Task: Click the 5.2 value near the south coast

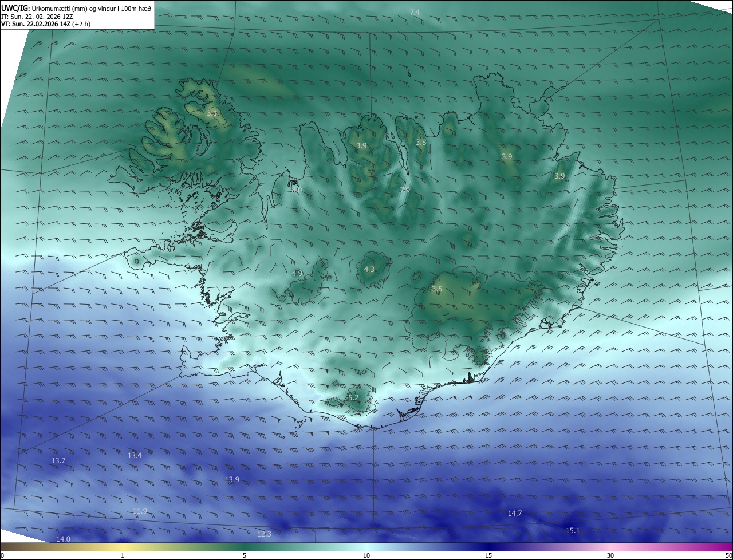Action: pos(353,397)
